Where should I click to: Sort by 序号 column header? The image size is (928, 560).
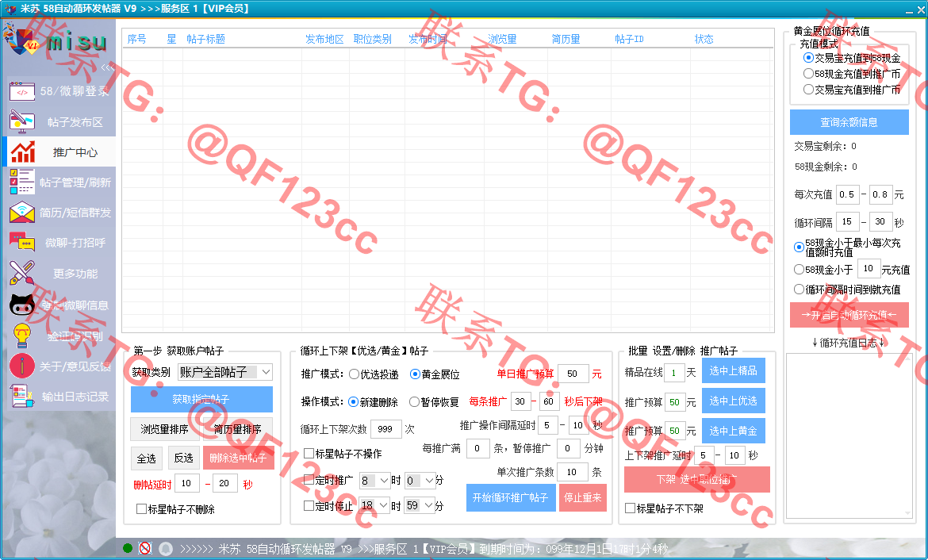(136, 39)
